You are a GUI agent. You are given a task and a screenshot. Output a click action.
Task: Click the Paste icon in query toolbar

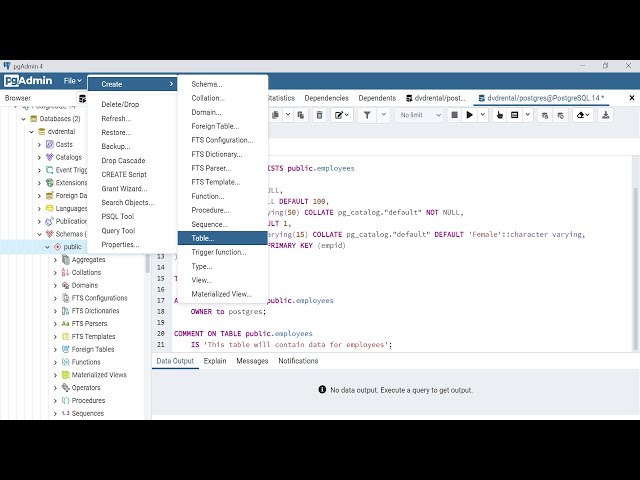(301, 115)
